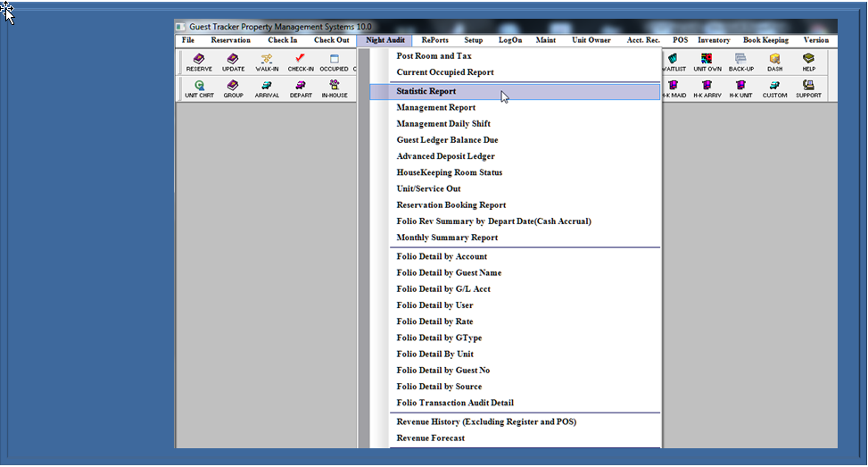
Task: Open the LogOn menu
Action: [510, 40]
